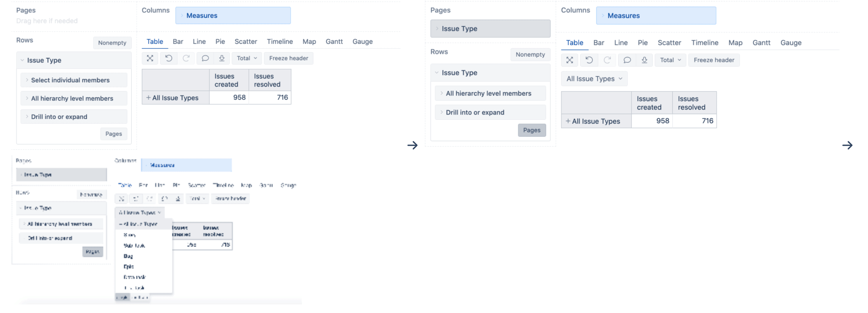The height and width of the screenshot is (313, 868).
Task: Choose Bug in the open issue type list
Action: click(128, 256)
